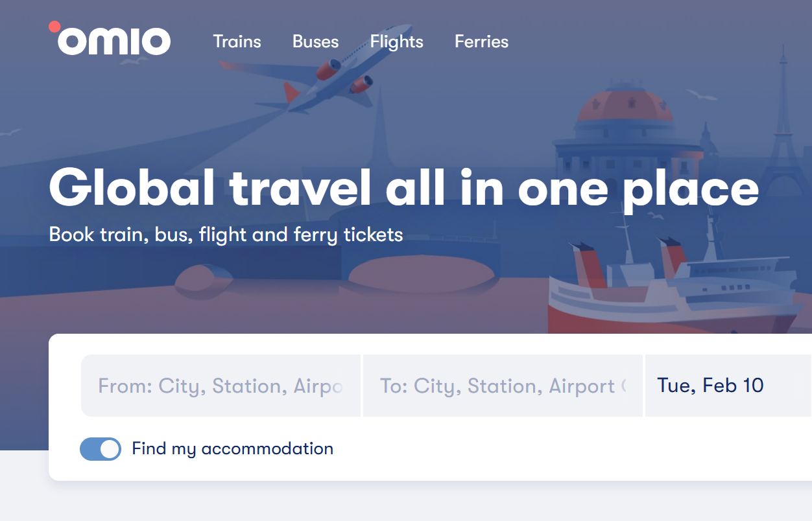Go to the Ferries section
The image size is (812, 521).
(481, 41)
